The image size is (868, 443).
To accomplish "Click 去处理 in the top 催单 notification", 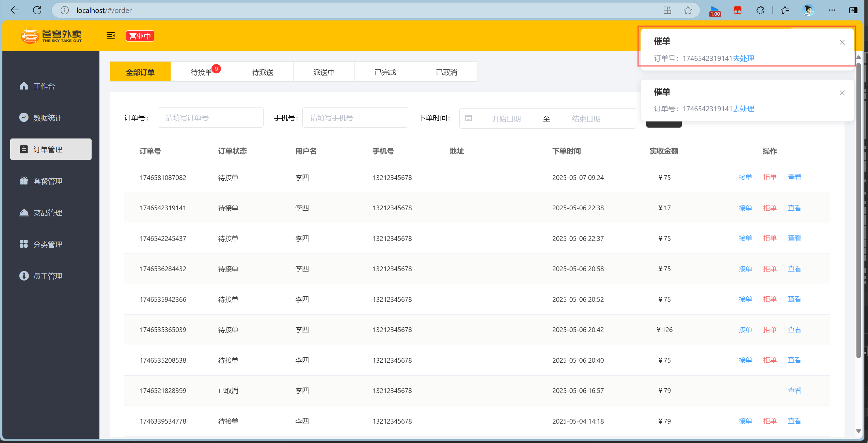I will click(x=743, y=58).
